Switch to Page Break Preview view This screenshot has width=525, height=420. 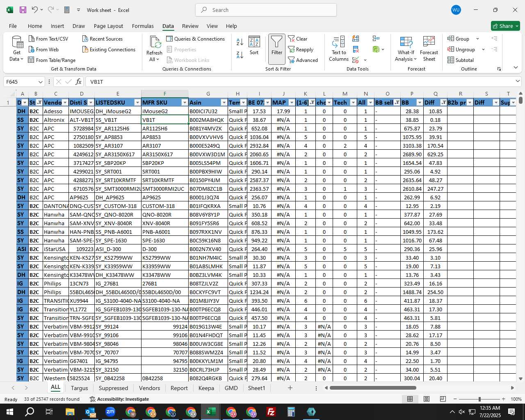click(443, 399)
